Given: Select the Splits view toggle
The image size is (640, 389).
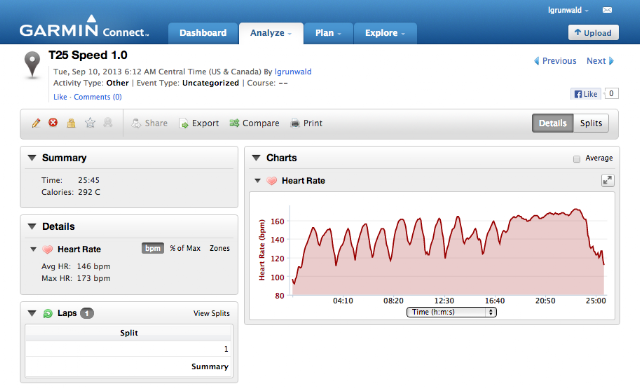Looking at the screenshot, I should pyautogui.click(x=591, y=123).
